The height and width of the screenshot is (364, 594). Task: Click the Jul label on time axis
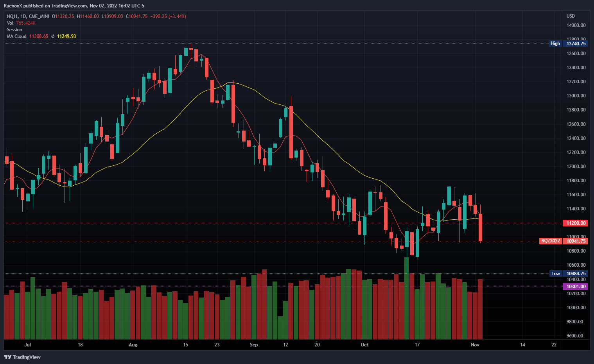click(27, 345)
